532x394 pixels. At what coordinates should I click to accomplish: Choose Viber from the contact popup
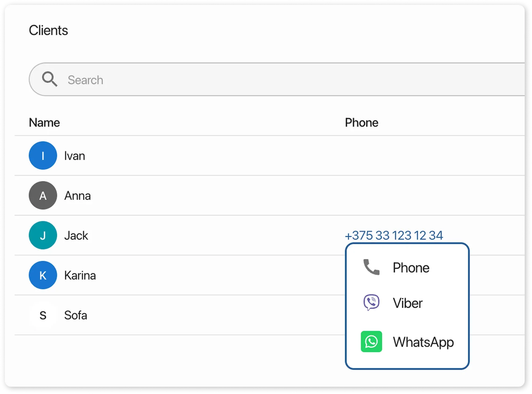click(x=407, y=303)
